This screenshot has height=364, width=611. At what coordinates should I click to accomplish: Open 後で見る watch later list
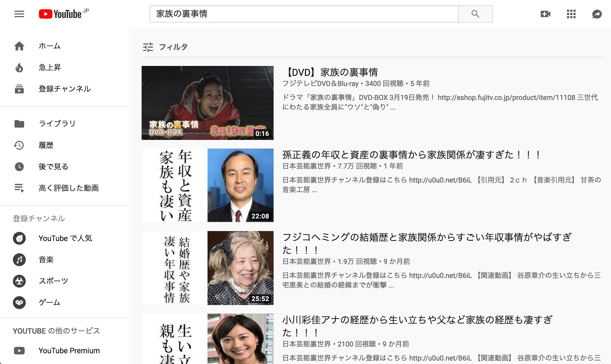coord(53,166)
